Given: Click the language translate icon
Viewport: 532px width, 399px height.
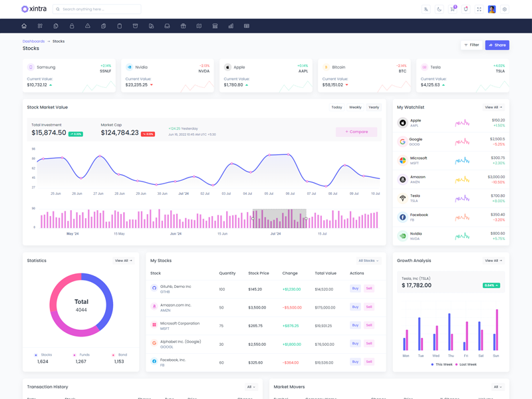Looking at the screenshot, I should [x=426, y=9].
